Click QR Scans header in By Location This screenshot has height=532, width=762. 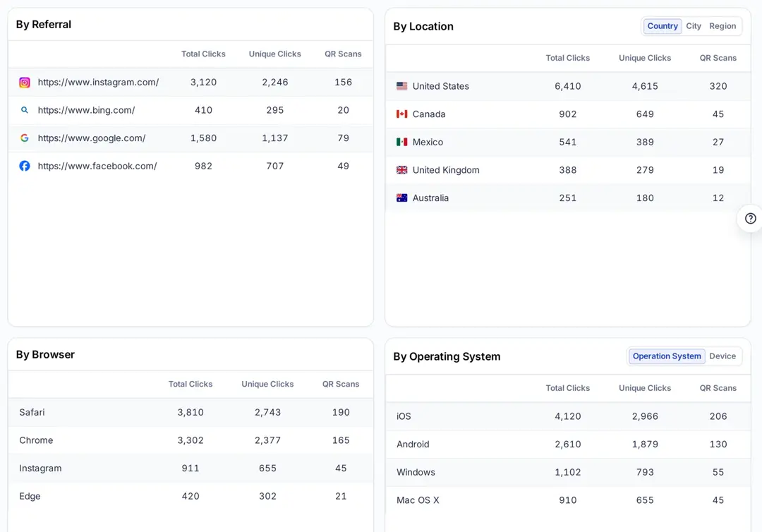coord(718,58)
